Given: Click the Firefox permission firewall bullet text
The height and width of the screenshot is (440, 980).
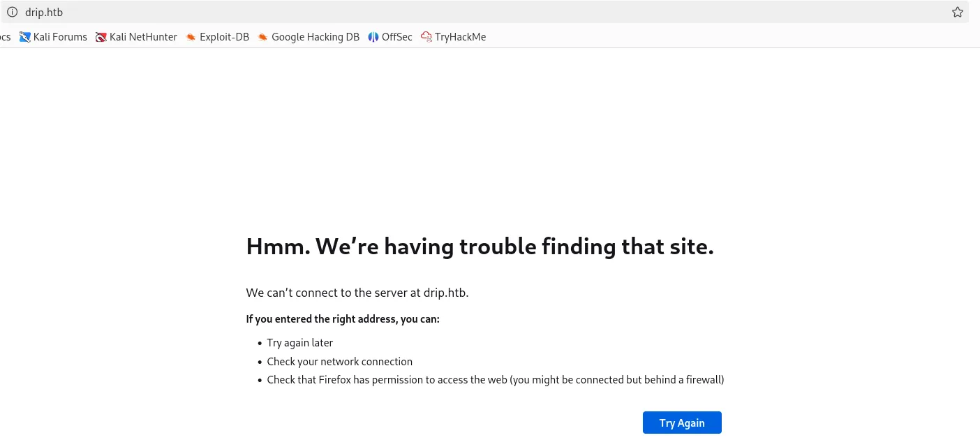Looking at the screenshot, I should point(496,380).
